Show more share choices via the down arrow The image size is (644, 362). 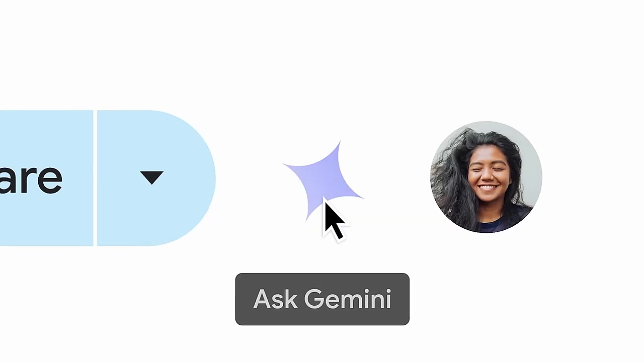point(152,178)
